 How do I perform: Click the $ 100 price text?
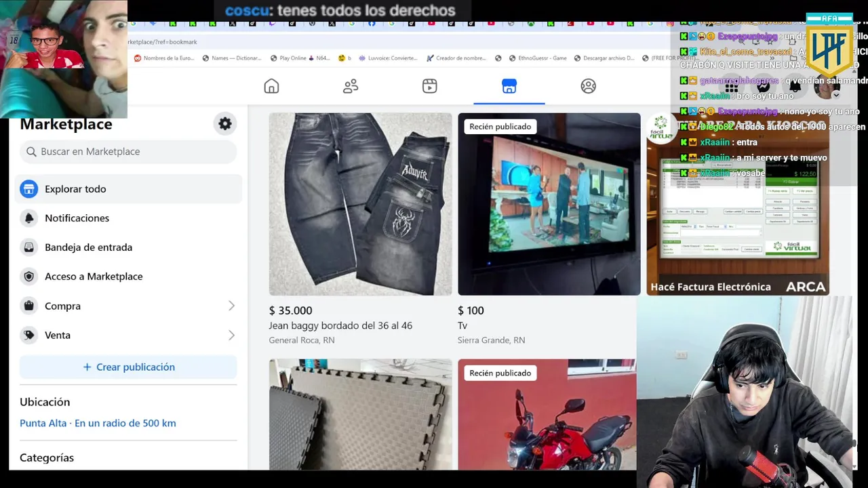pyautogui.click(x=471, y=310)
